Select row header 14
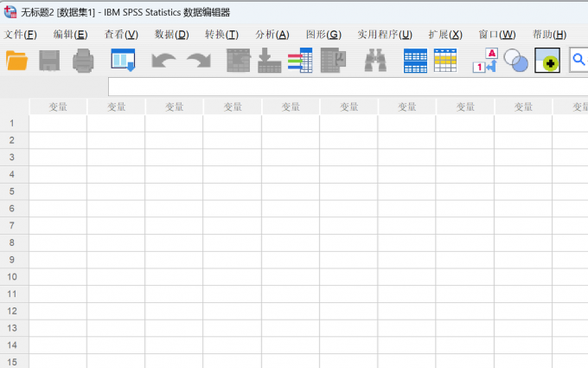 [x=14, y=345]
